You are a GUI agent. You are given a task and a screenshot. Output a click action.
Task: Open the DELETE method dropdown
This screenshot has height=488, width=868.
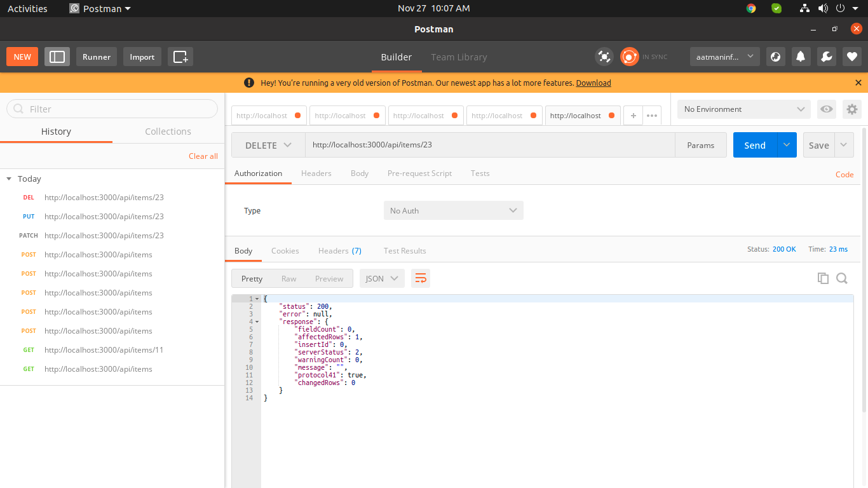268,145
